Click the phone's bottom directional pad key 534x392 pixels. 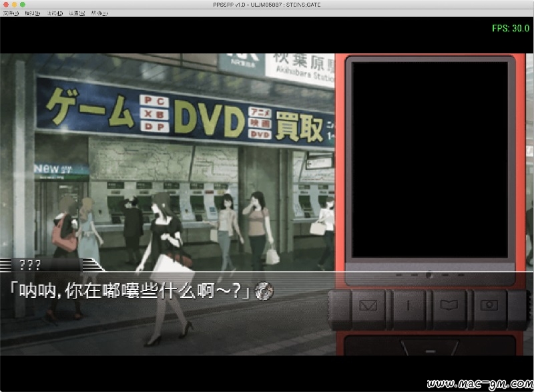point(430,347)
